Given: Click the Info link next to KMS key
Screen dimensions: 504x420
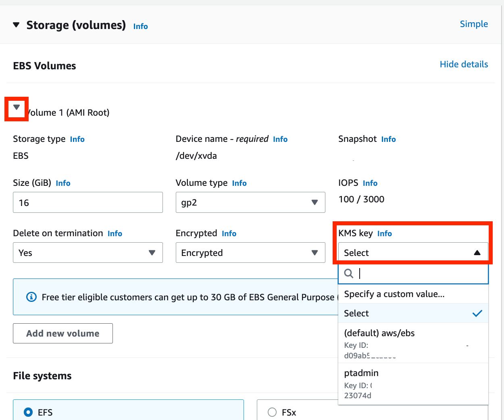Looking at the screenshot, I should click(384, 234).
